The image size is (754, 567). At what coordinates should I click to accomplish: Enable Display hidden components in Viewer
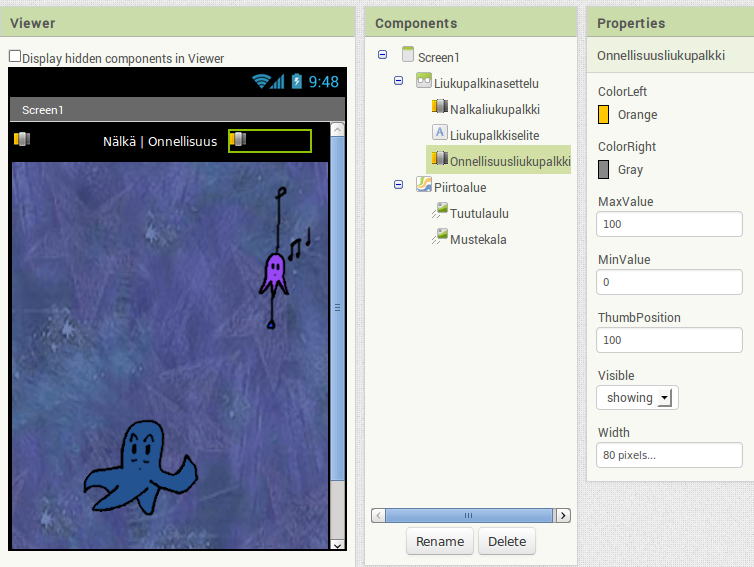(x=15, y=56)
